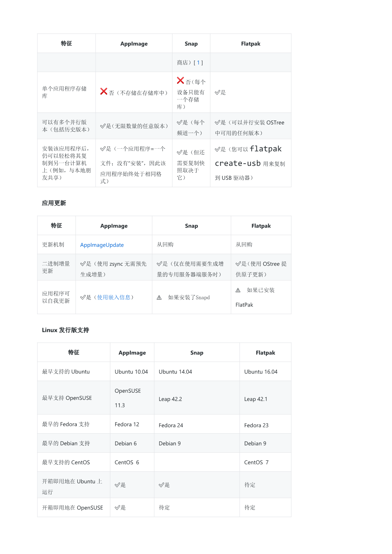This screenshot has height=554, width=392.
Task: Click AppImage checkmark in 开箱即用地在 OpenSUSE row
Action: 117,508
